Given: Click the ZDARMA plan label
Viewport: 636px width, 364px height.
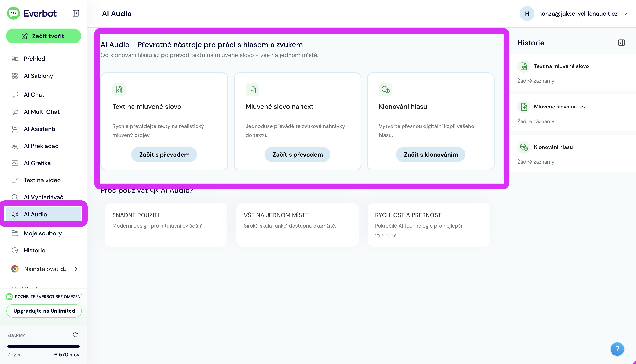Looking at the screenshot, I should 17,335.
